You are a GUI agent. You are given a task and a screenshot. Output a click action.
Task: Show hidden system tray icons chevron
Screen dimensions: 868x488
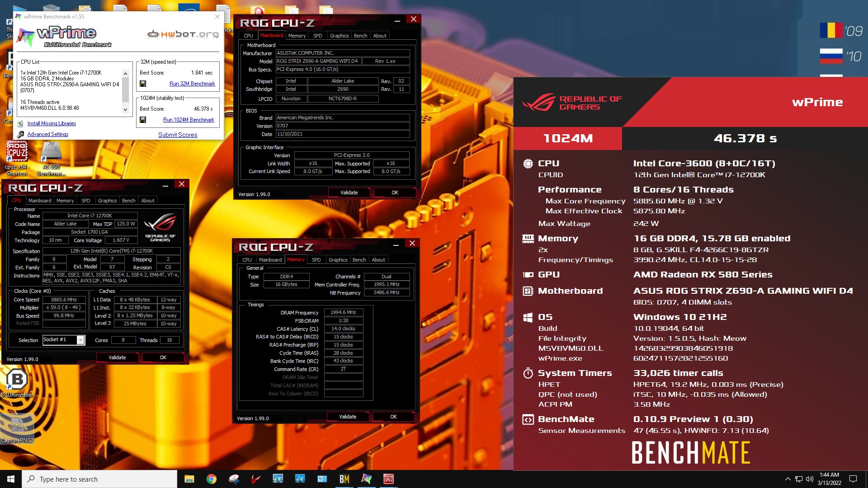pyautogui.click(x=788, y=479)
